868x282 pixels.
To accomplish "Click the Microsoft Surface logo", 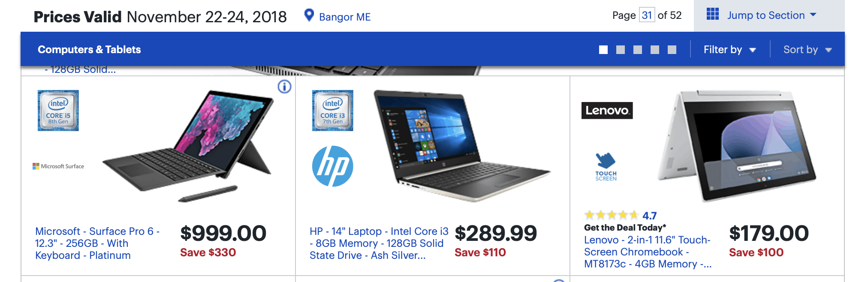I will 58,166.
